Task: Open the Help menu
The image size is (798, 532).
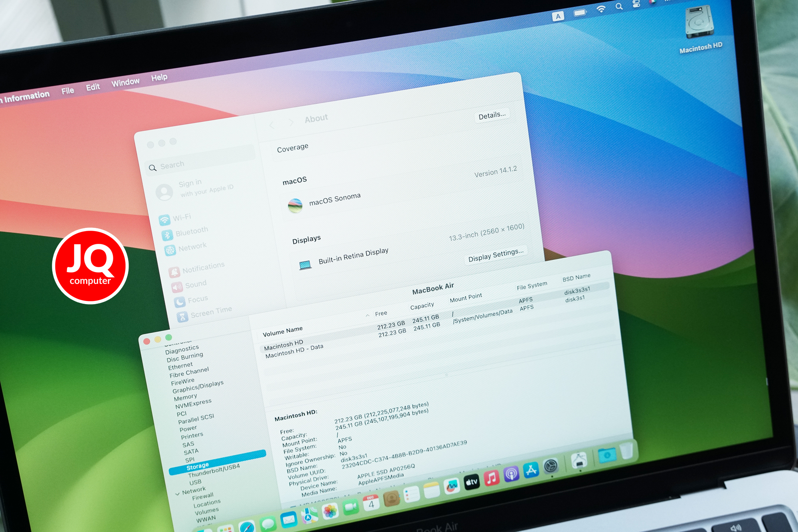Action: [159, 77]
